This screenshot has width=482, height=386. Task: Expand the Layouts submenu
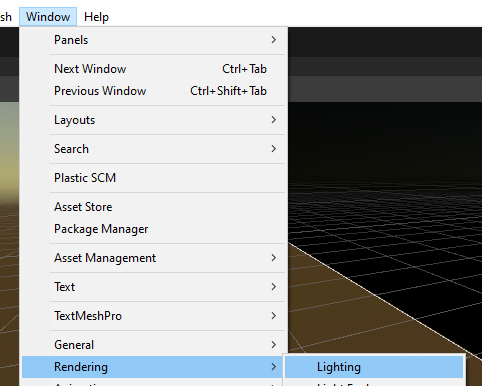click(x=154, y=120)
